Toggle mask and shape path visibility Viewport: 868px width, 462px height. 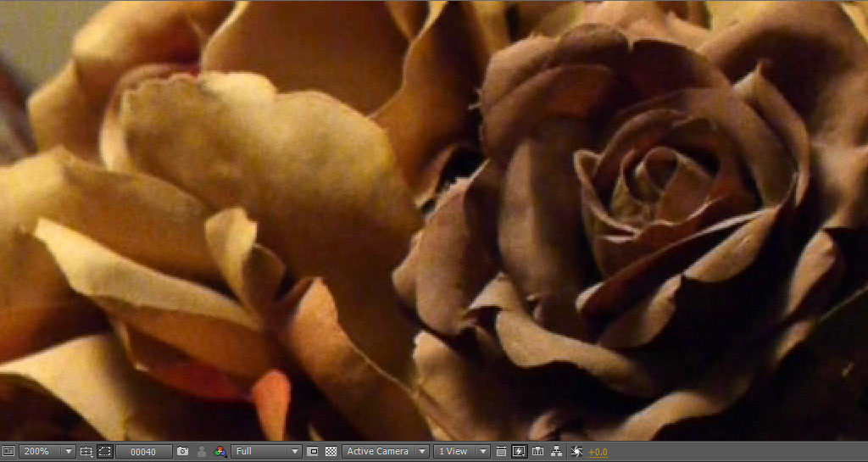[x=104, y=452]
